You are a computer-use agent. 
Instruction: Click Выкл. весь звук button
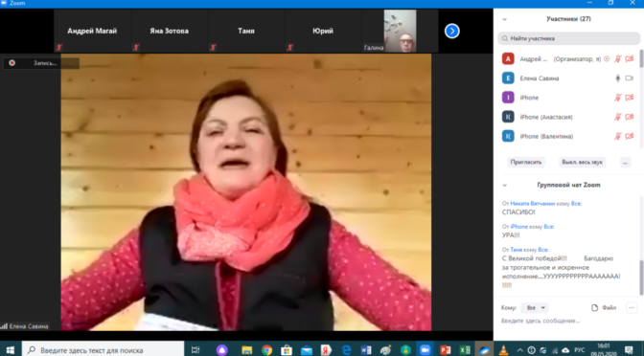(582, 162)
